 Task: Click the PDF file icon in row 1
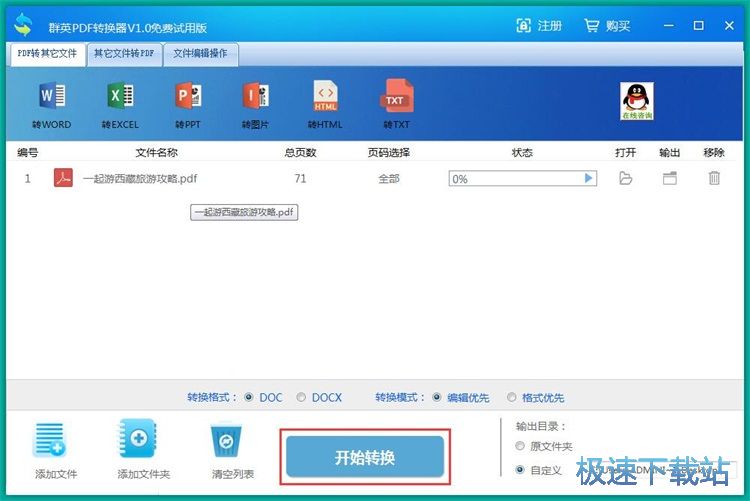pyautogui.click(x=63, y=178)
